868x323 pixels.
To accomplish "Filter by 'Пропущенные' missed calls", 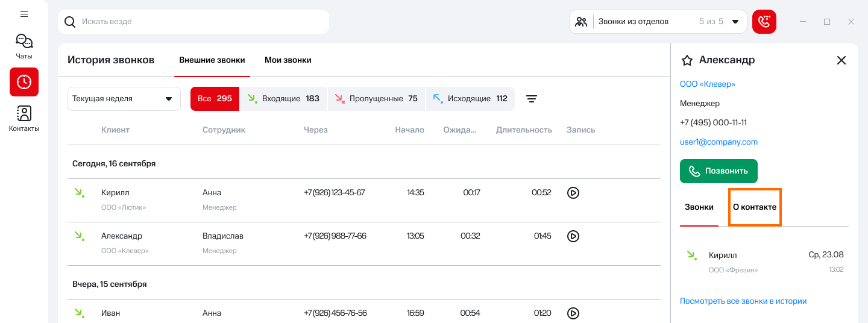I will click(x=376, y=99).
